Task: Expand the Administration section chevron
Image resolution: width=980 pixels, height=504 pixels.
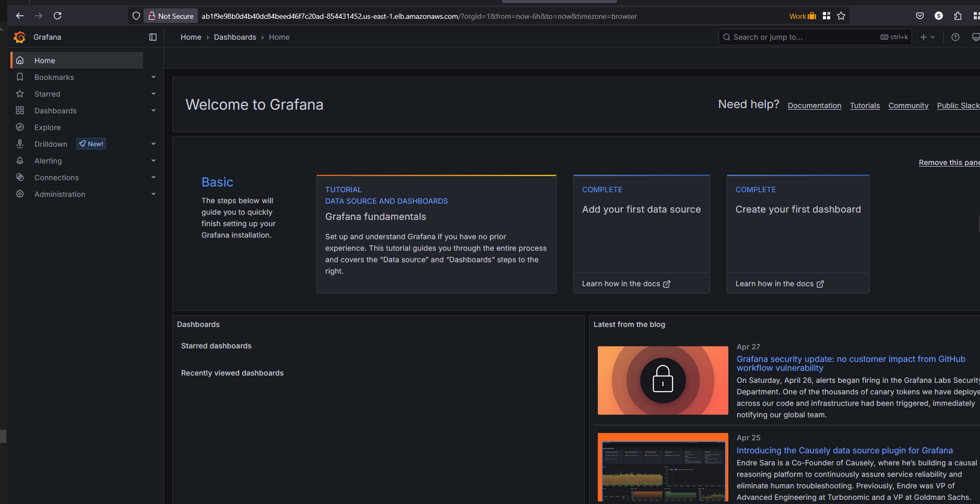Action: [x=154, y=194]
